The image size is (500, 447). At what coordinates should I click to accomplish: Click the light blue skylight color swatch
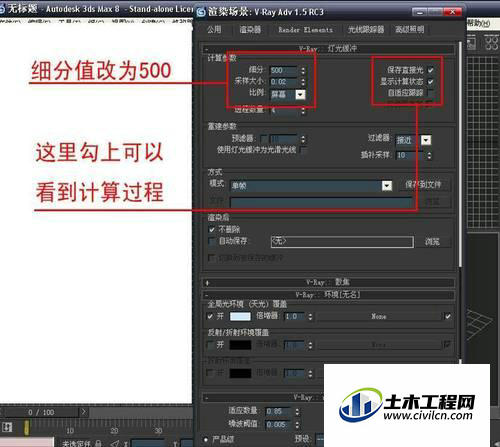[240, 316]
